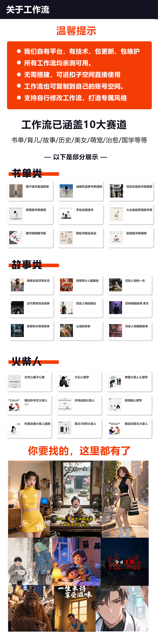Viewport: 158px width, 644px height.
Task: Click the 曹操的一生 sample image
Action: [x=76, y=499]
